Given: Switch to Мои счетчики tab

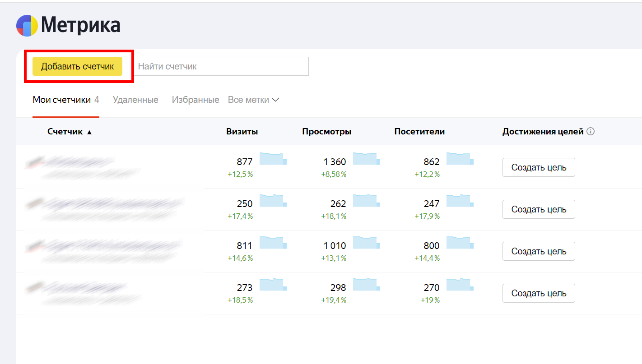Looking at the screenshot, I should tap(62, 100).
